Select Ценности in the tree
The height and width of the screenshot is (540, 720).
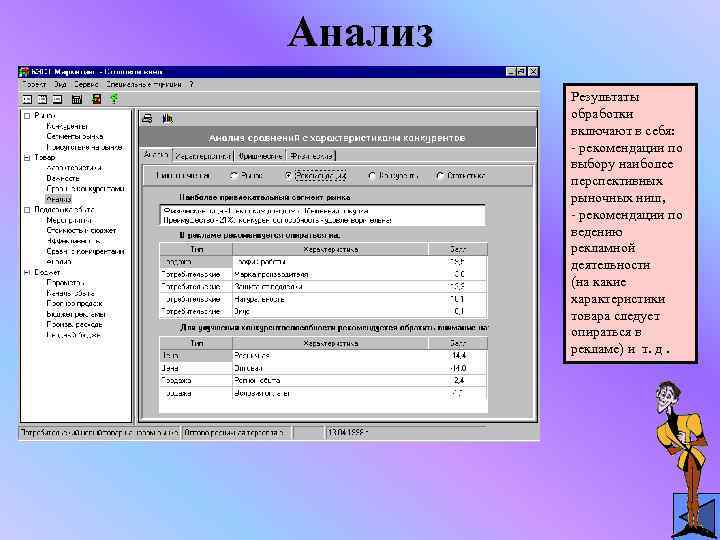pyautogui.click(x=63, y=178)
